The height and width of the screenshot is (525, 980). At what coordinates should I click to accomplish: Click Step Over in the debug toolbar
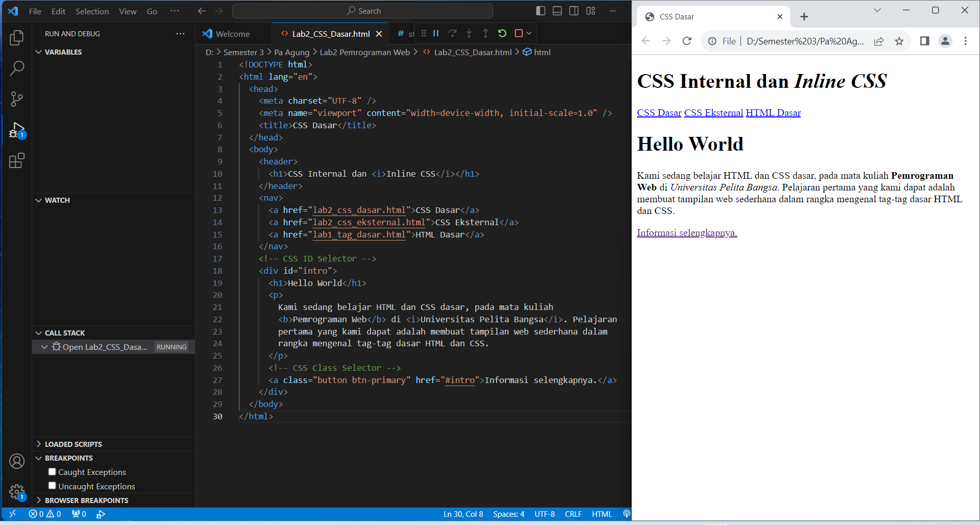pos(452,33)
